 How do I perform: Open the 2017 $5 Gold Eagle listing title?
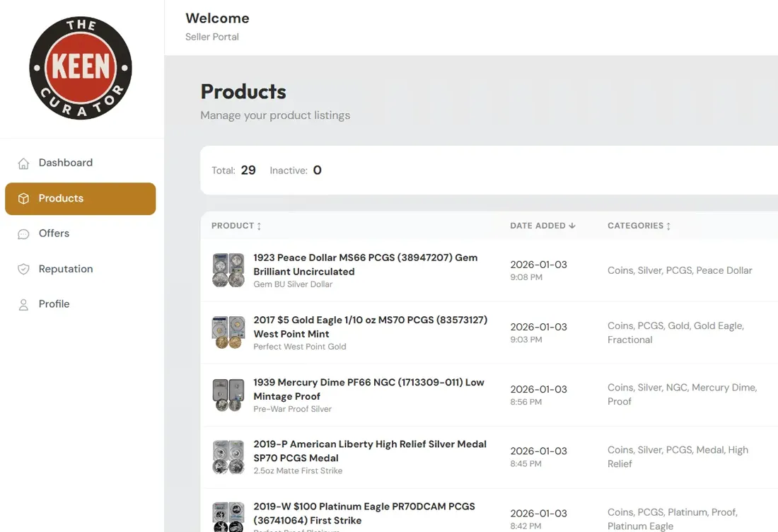click(x=370, y=327)
